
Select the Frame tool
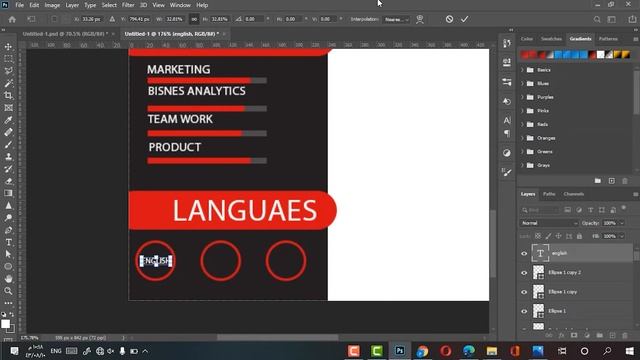tap(8, 108)
